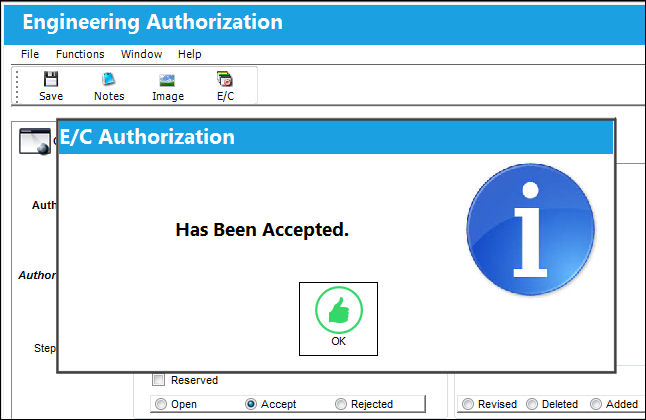Click the Save toolbar icon

[x=51, y=86]
